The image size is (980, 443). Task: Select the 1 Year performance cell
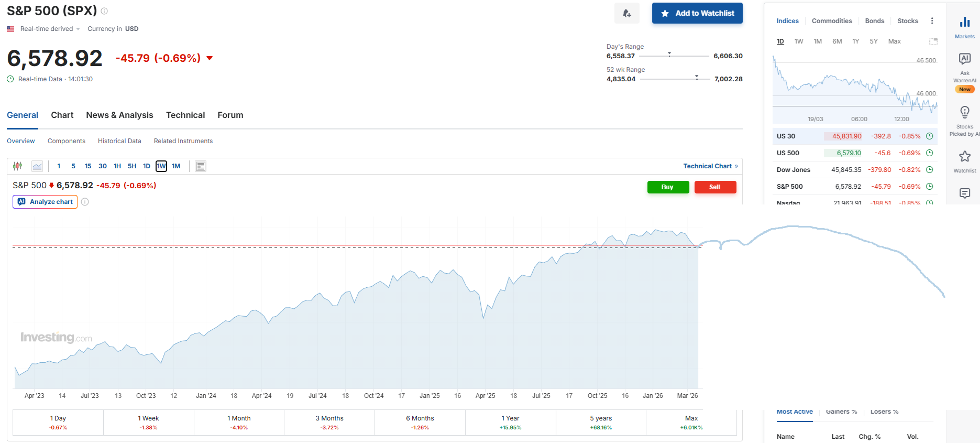(511, 423)
